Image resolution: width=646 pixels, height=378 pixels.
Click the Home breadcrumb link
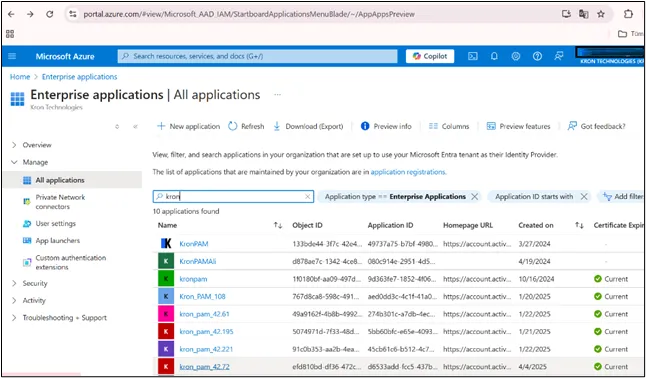tap(20, 77)
